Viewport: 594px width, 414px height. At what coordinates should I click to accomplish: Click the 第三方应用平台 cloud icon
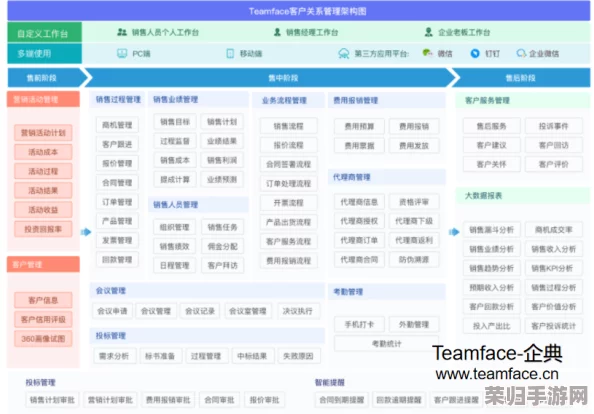pos(344,53)
